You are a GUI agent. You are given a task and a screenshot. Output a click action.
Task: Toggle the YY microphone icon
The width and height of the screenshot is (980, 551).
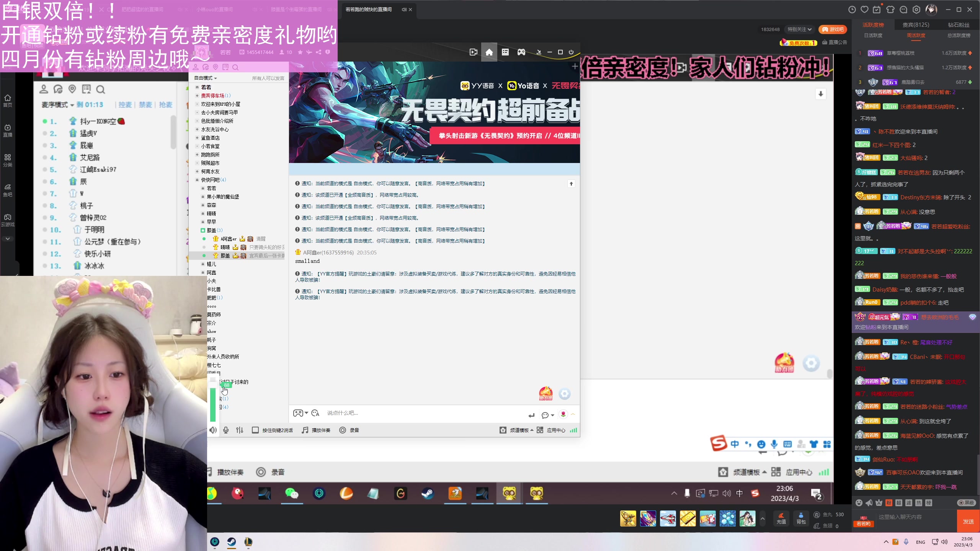pyautogui.click(x=226, y=430)
